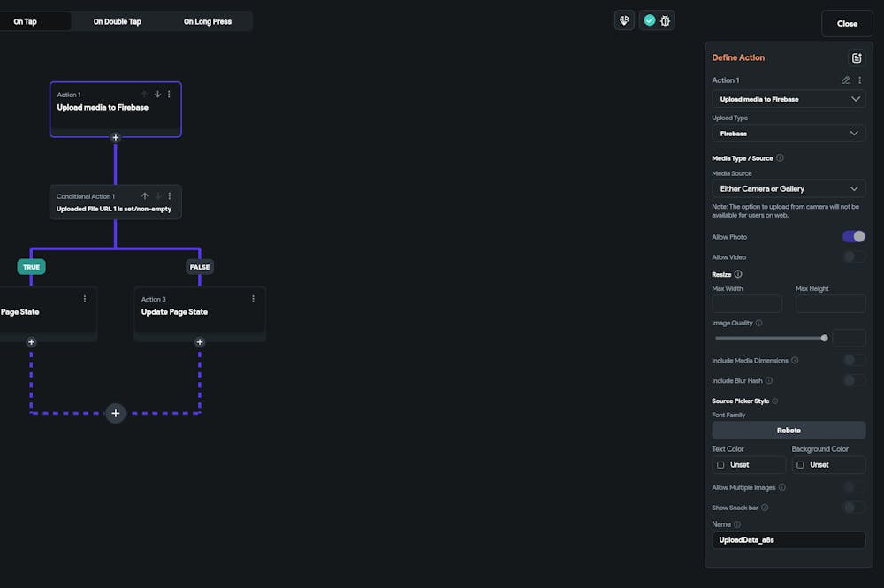Click the down arrow icon on Conditional Action 1
Viewport: 884px width, 588px height.
[x=157, y=195]
